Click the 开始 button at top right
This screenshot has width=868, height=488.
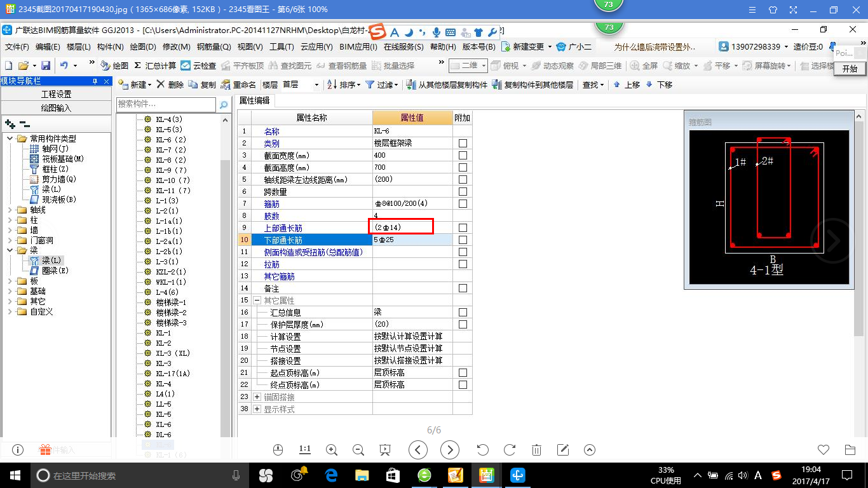(x=850, y=69)
